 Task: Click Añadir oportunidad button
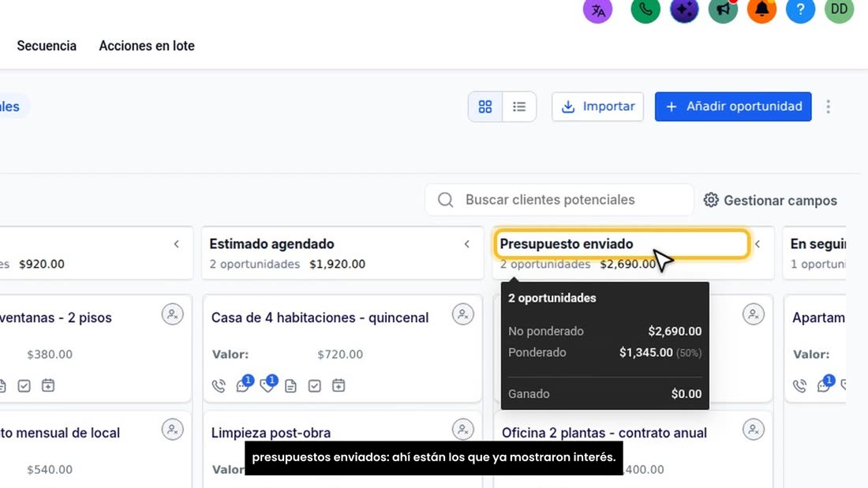tap(733, 107)
